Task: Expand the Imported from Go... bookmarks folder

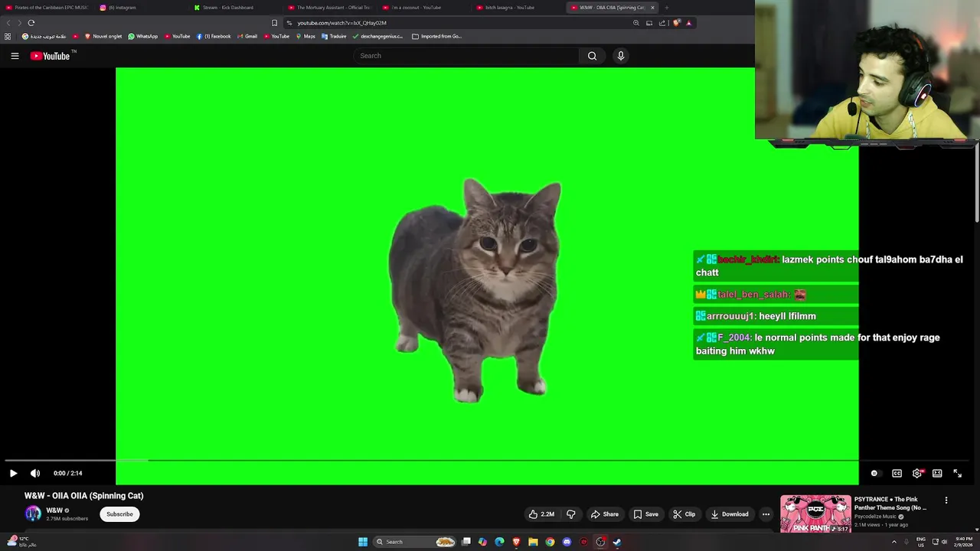Action: [x=437, y=36]
